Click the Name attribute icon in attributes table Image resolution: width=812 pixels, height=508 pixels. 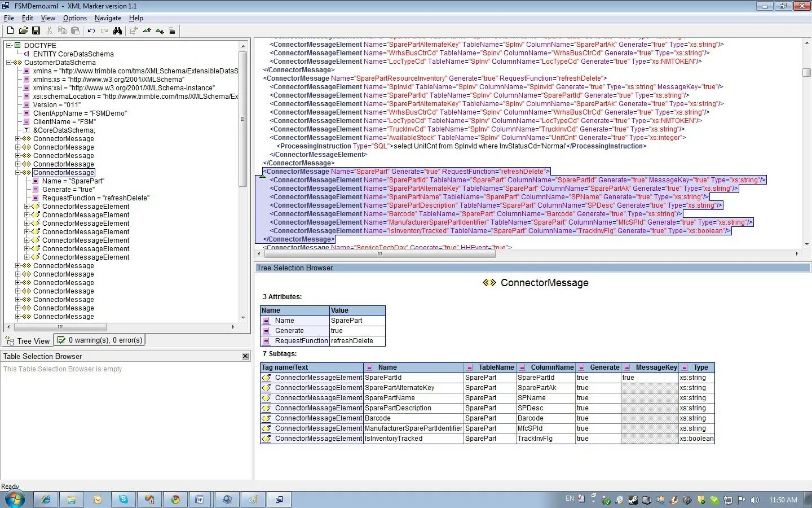(x=266, y=321)
